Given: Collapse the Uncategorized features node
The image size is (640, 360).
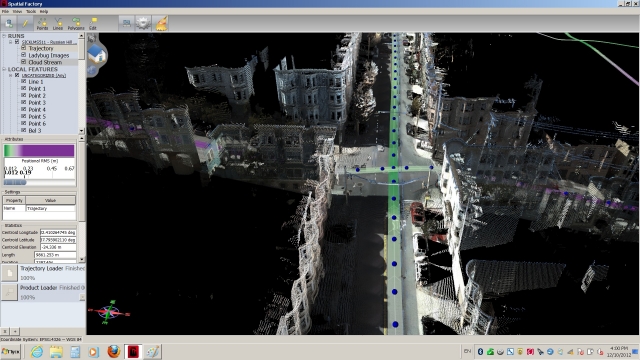Looking at the screenshot, I should pos(11,75).
